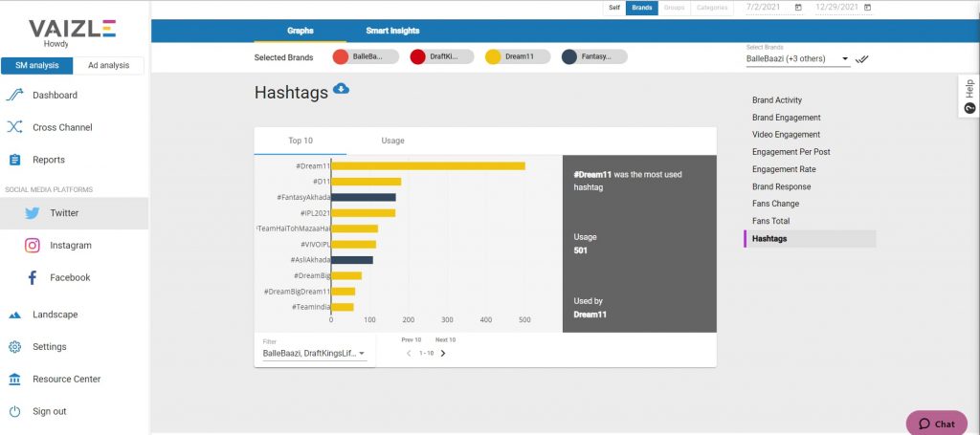
Task: Open the Help side tab
Action: (x=969, y=97)
